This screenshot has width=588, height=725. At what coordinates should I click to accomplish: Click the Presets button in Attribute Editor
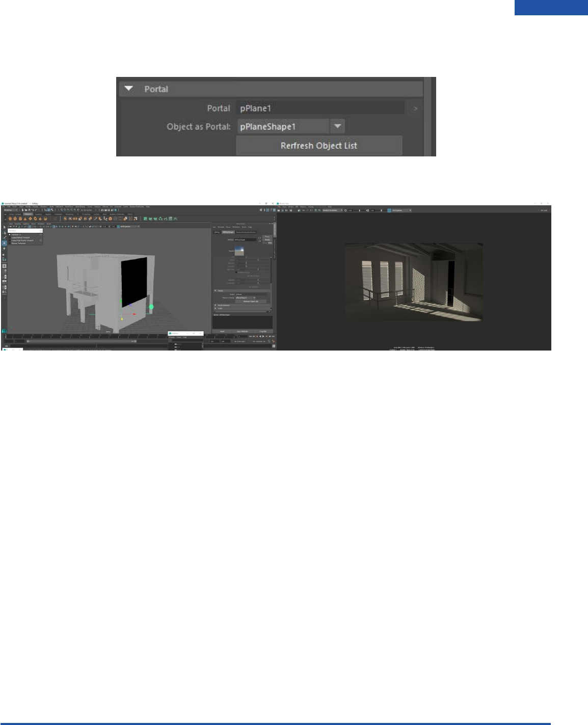267,239
